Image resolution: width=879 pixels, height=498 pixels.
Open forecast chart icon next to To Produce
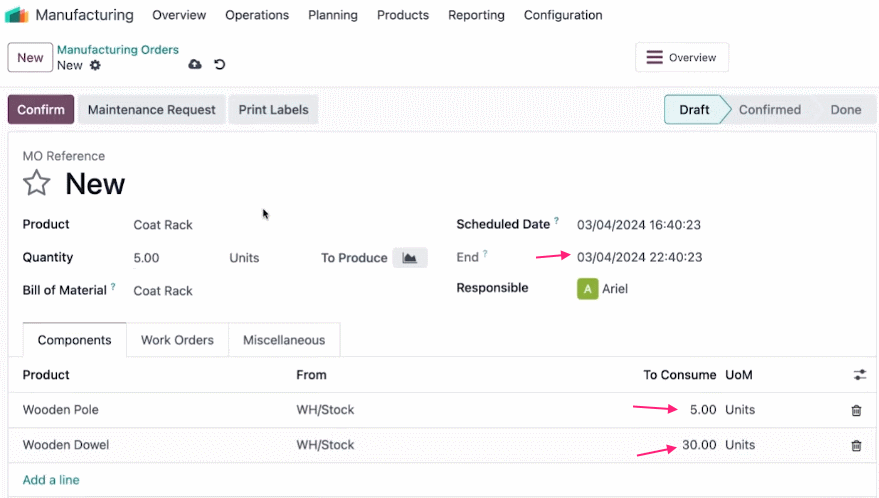pyautogui.click(x=410, y=258)
